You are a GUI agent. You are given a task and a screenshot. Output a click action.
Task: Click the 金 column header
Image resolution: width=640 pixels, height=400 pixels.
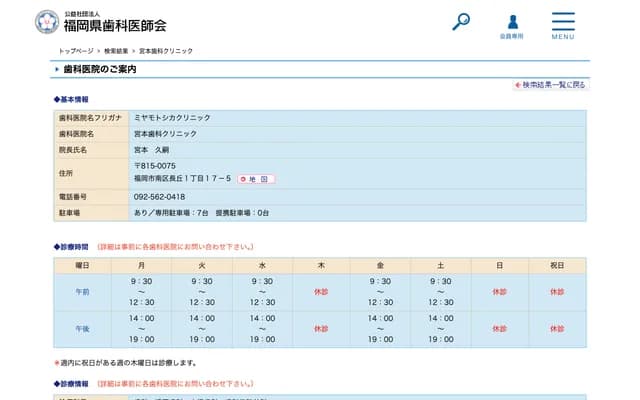click(380, 266)
